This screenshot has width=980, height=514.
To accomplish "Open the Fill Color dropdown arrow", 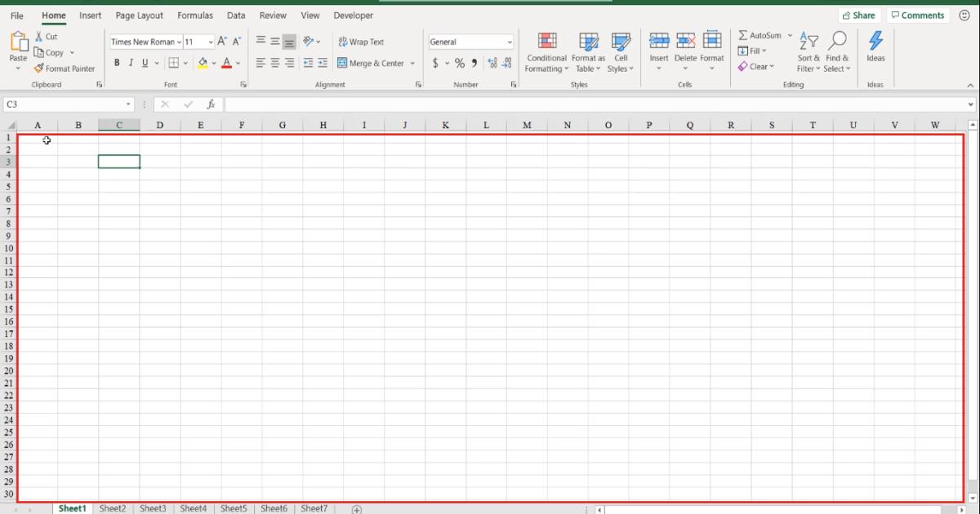I will (212, 62).
